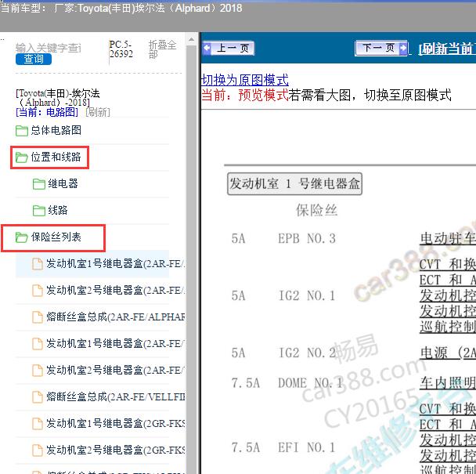This screenshot has height=474, width=476.
Task: Click the 电源 (2A link for IG2 NO.2
Action: click(448, 353)
